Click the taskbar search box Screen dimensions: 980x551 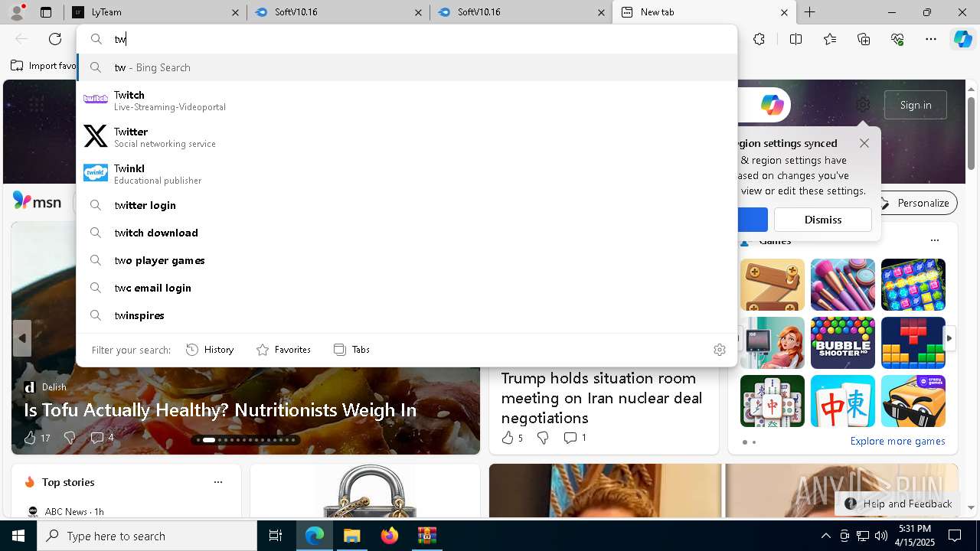point(147,536)
